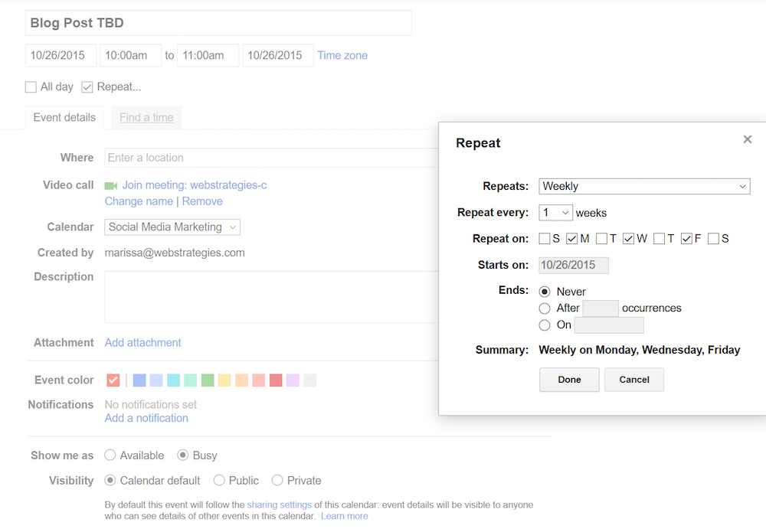The image size is (766, 532).
Task: Check the All day checkbox
Action: (31, 86)
